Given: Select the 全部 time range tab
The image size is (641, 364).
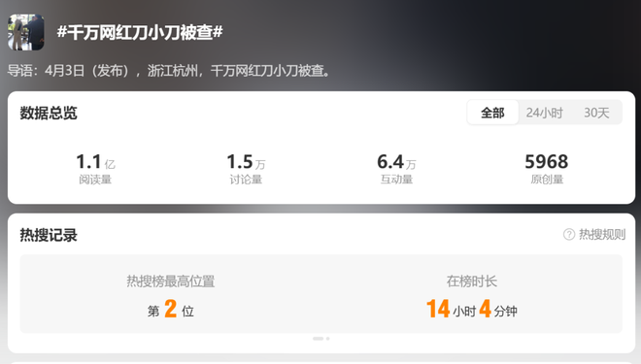Looking at the screenshot, I should 492,113.
